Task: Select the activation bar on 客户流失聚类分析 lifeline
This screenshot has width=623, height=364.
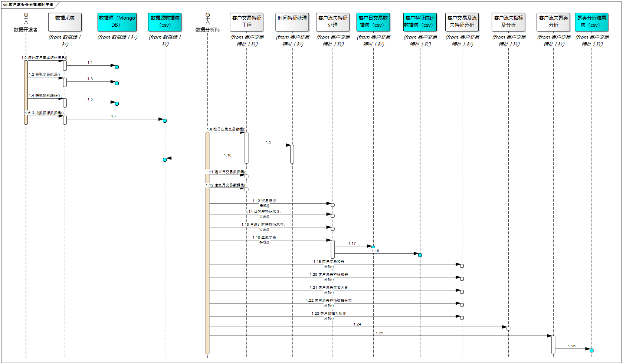Action: pos(553,345)
